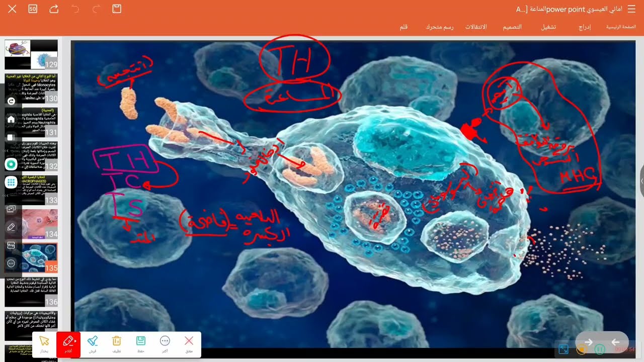Close the presentation with the X icon
644x362 pixels.
tap(12, 9)
